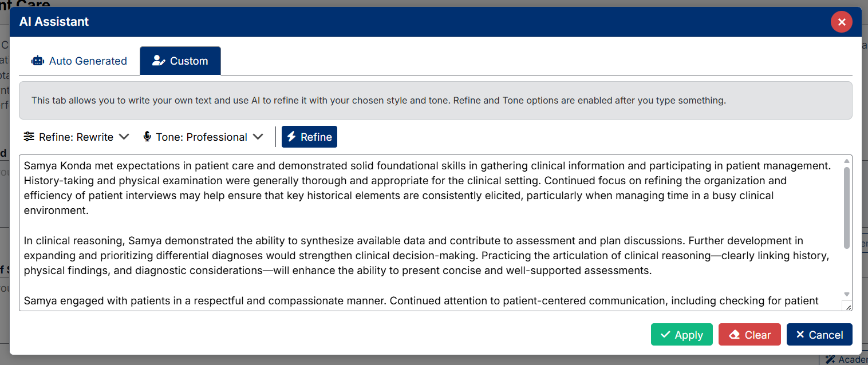The width and height of the screenshot is (868, 365).
Task: Click the user-edit icon on Custom tab
Action: click(159, 61)
